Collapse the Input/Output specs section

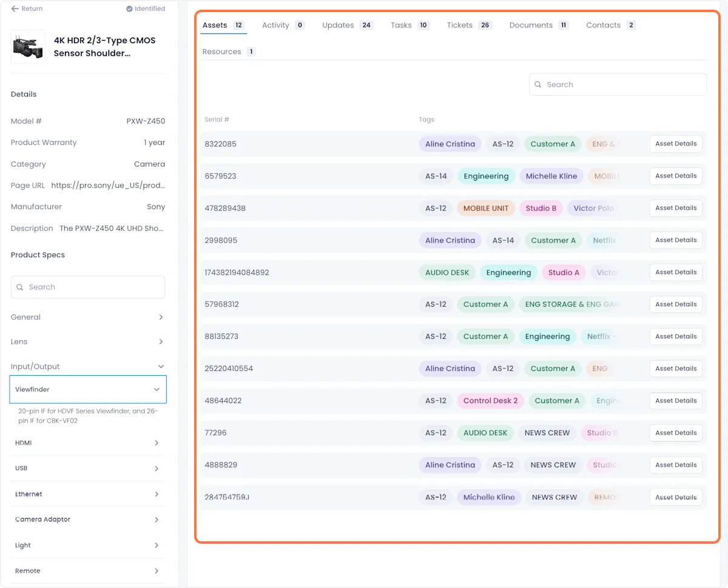click(x=88, y=367)
